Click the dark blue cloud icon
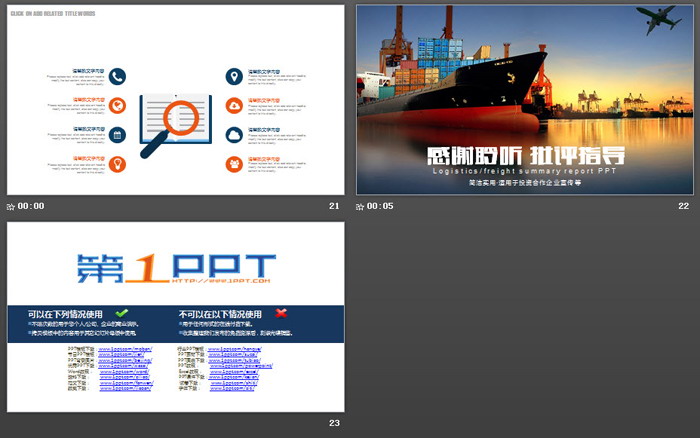 pos(233,134)
